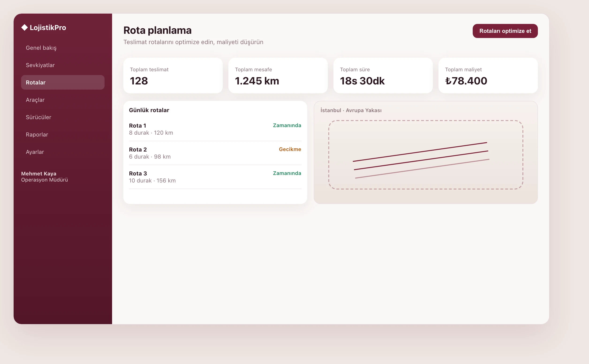
Task: Open Genel bakış in the sidebar
Action: (x=63, y=48)
